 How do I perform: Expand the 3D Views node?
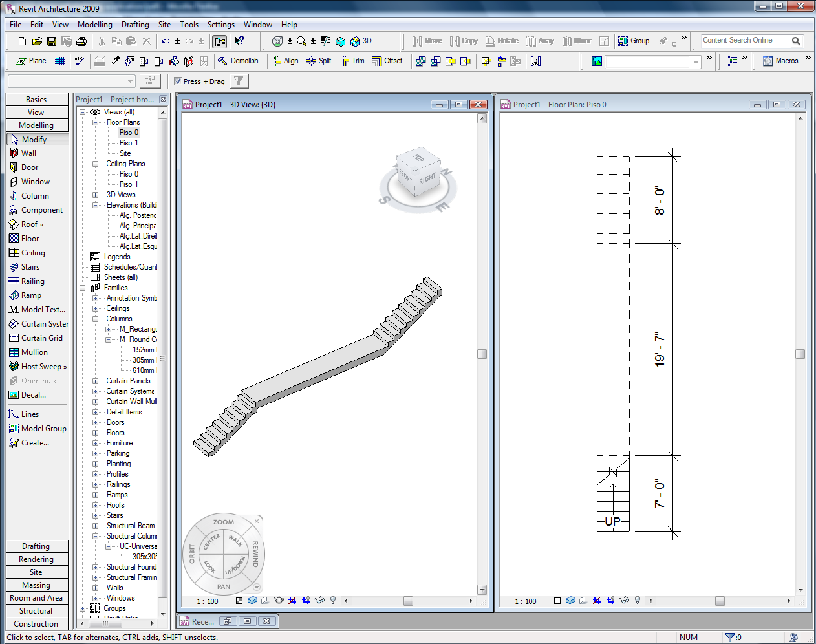95,195
